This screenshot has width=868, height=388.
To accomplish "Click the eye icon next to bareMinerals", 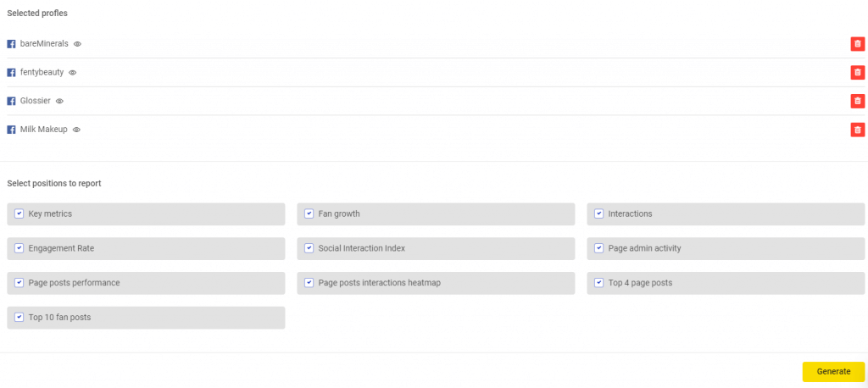I will coord(77,44).
